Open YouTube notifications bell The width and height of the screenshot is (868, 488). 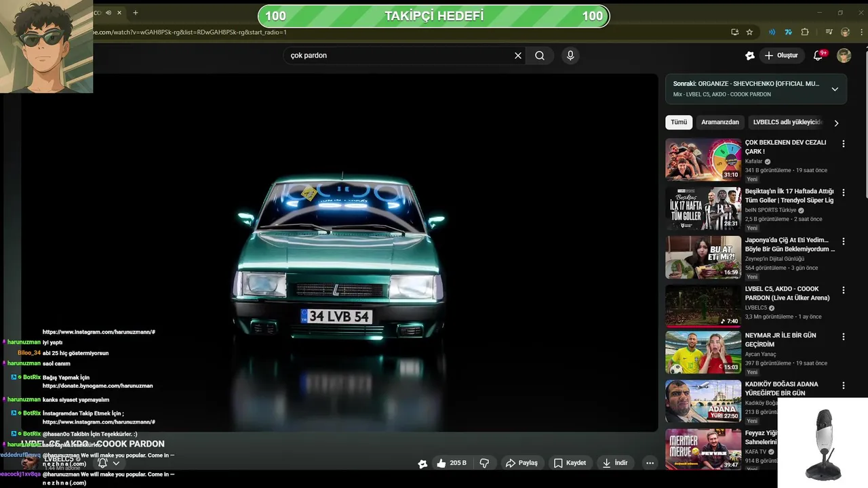[x=818, y=56]
